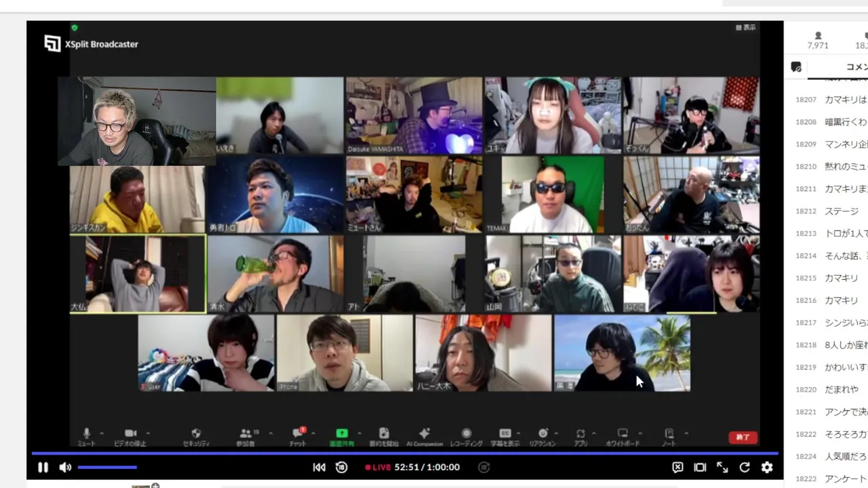Expand the caret next to ホワイトボード
868x488 pixels.
coord(639,433)
